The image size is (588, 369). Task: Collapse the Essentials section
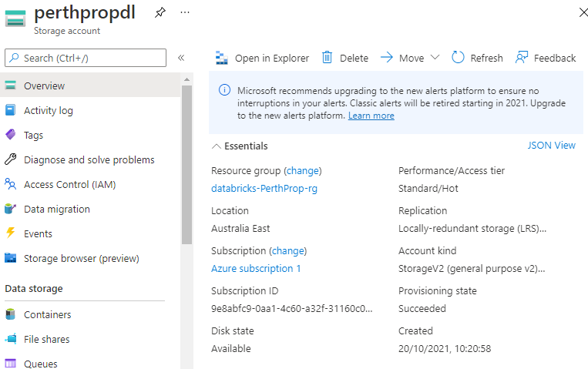coord(217,146)
